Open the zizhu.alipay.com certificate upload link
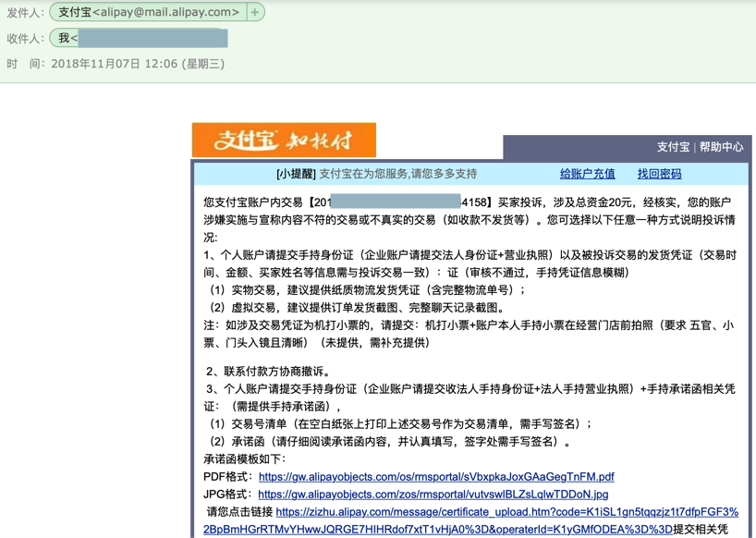The image size is (756, 538). pos(471,520)
